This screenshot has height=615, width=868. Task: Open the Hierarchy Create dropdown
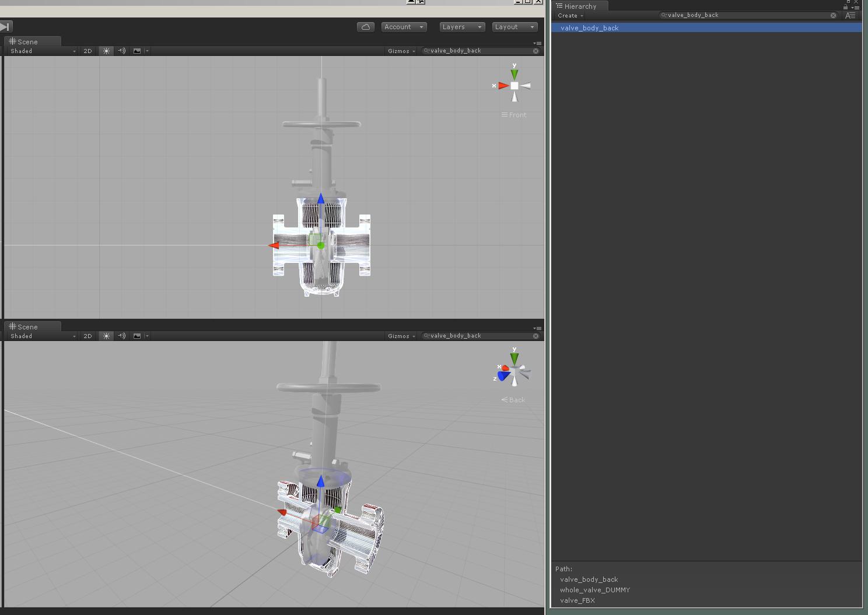570,16
